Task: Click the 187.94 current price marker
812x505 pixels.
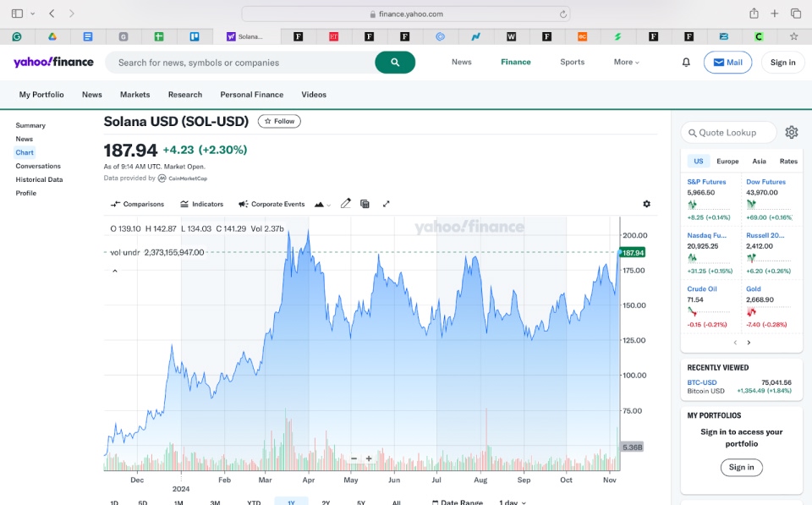Action: coord(633,253)
